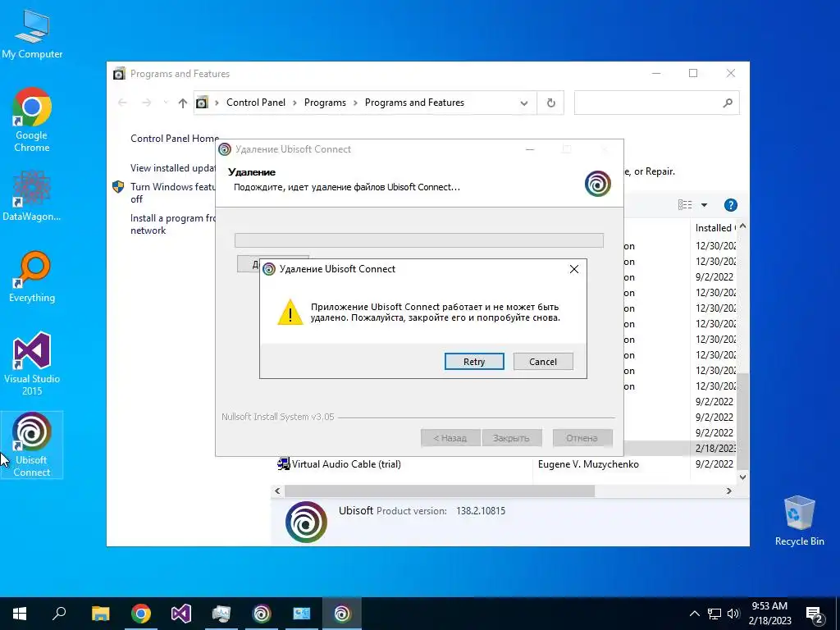Click Retry in Ubisoft Connect warning
840x630 pixels.
point(474,362)
